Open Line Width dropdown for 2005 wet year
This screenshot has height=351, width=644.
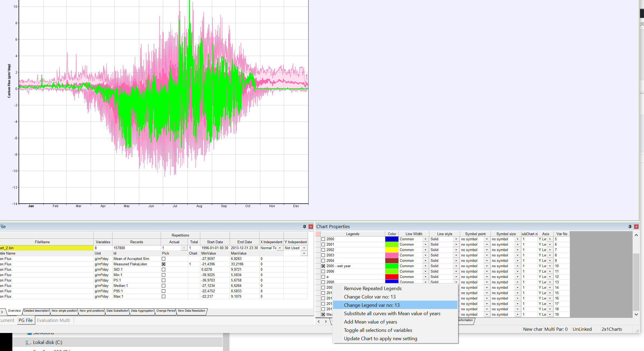[425, 266]
